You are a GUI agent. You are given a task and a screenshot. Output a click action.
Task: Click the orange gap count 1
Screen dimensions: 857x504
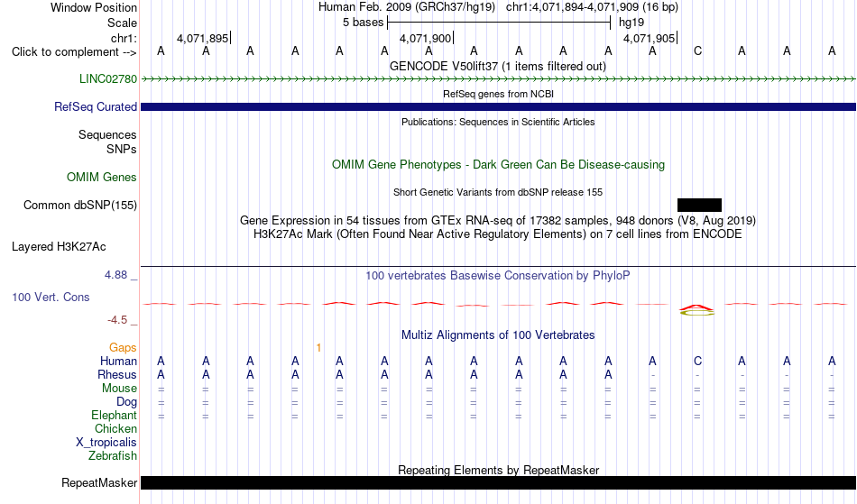point(318,347)
